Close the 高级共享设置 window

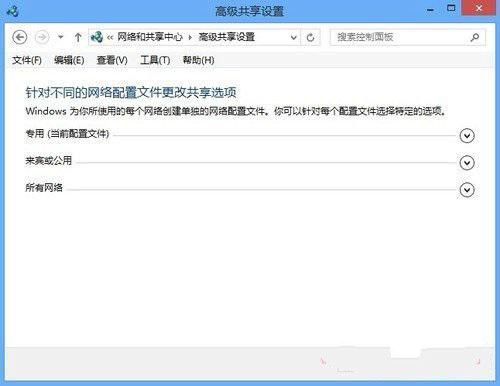click(478, 8)
